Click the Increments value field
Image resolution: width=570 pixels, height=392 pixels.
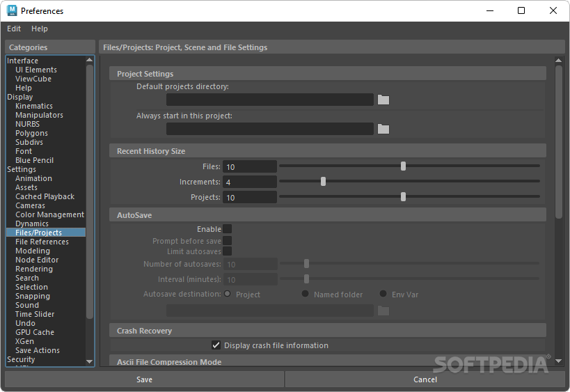pos(250,182)
